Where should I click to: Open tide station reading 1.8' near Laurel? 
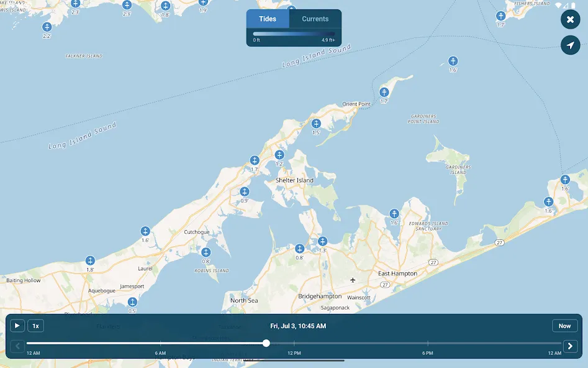click(x=90, y=260)
